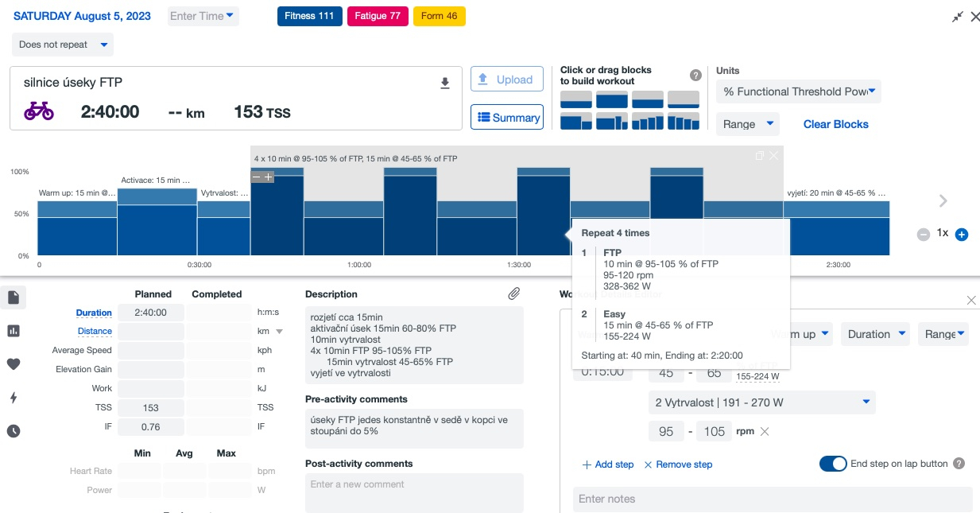Click the help question mark near blocks

[x=695, y=76]
